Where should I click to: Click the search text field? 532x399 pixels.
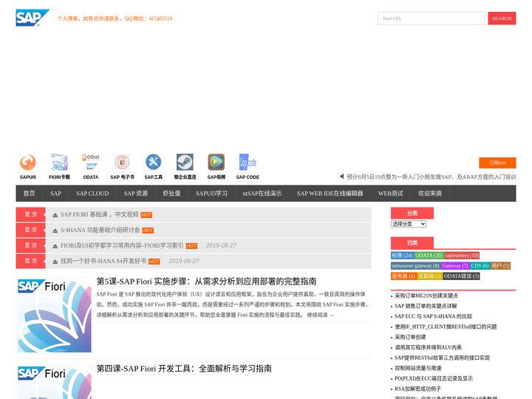coord(432,18)
